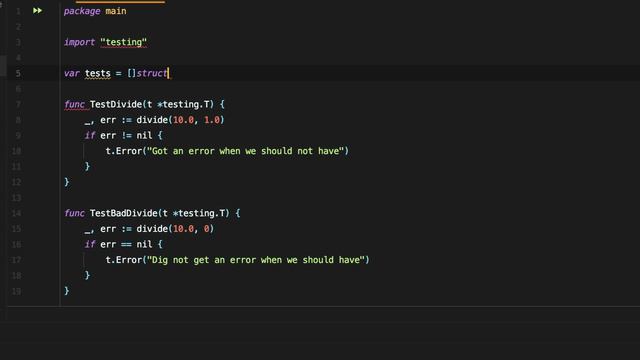Click line number 7 in the gutter
The width and height of the screenshot is (640, 360).
coord(18,104)
